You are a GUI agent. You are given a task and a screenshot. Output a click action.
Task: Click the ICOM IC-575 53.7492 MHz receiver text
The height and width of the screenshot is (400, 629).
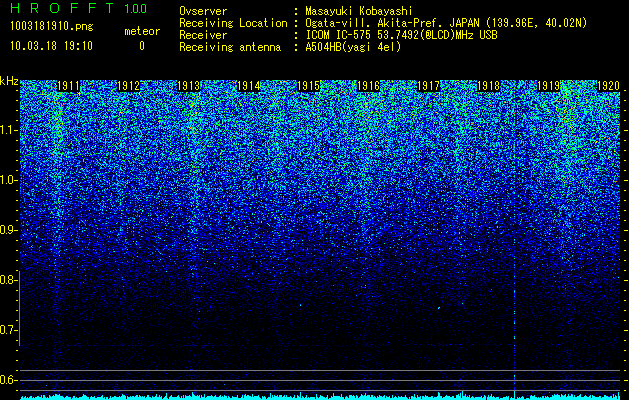click(x=402, y=35)
